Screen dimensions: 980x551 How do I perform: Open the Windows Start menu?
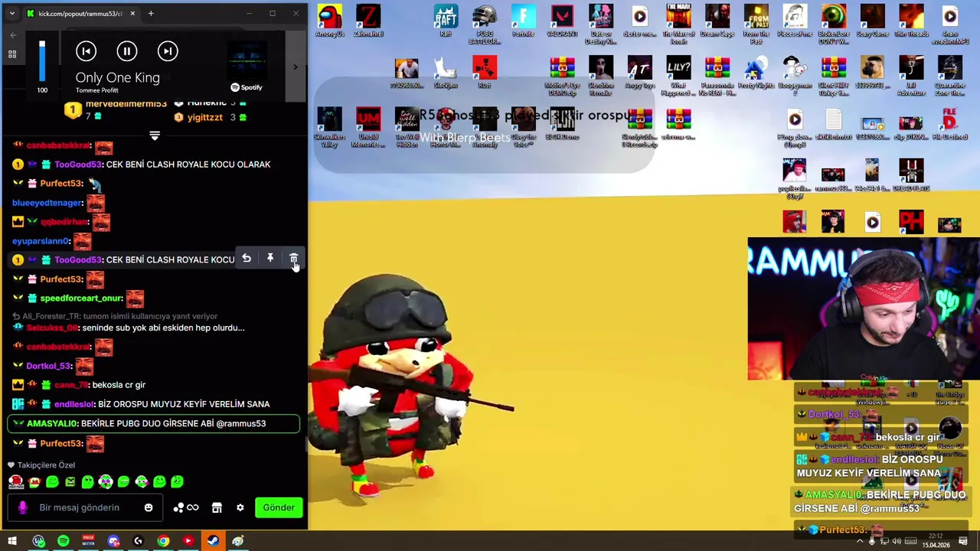[12, 541]
